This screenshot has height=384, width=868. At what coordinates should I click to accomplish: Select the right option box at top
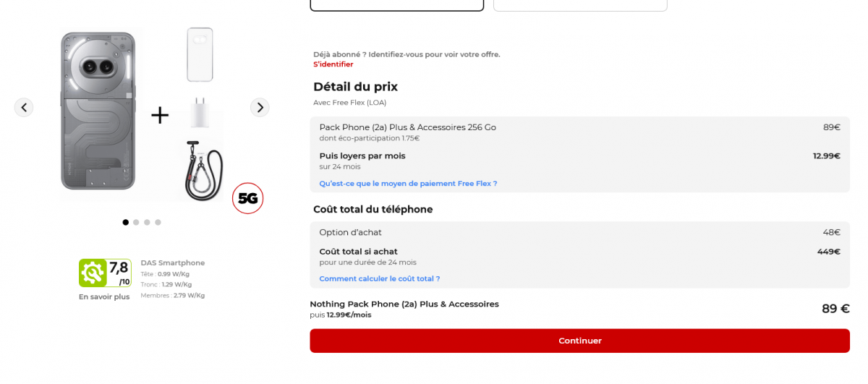580,5
